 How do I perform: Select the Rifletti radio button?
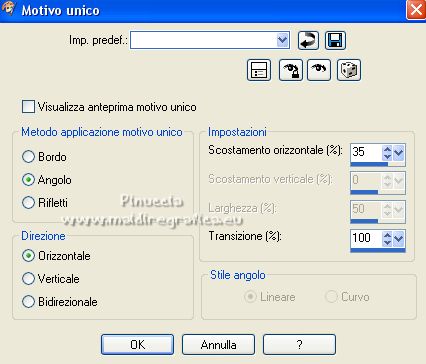pyautogui.click(x=28, y=202)
